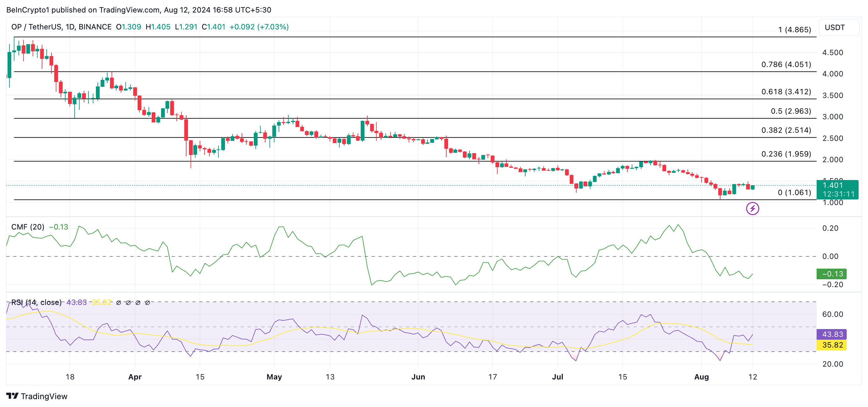Click green -0.13 CMF value tag

[831, 274]
